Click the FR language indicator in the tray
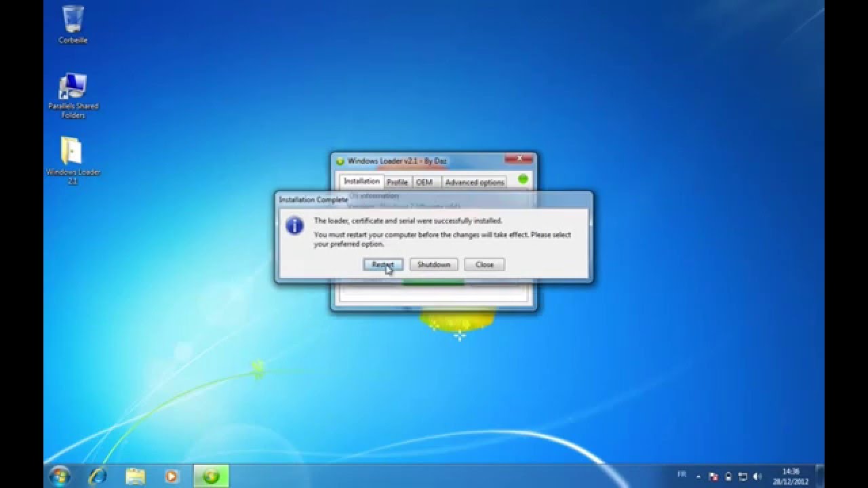868x488 pixels. [682, 475]
